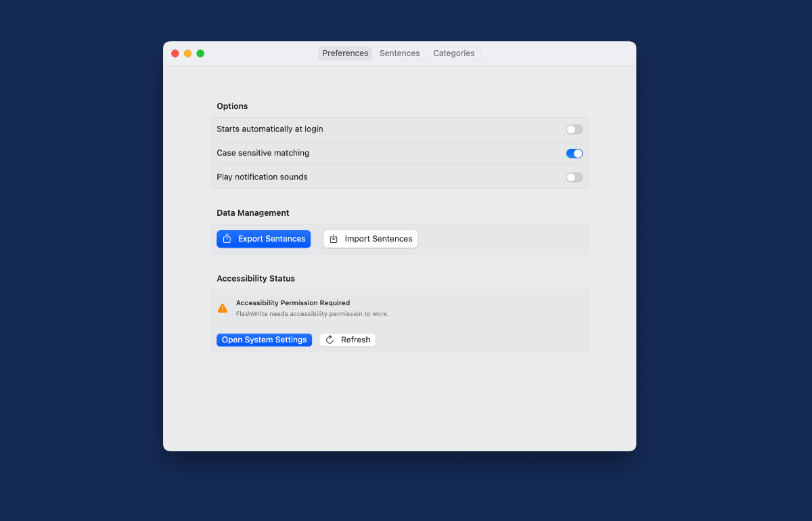Click the share icon on Export Sentences
812x521 pixels.
[227, 239]
